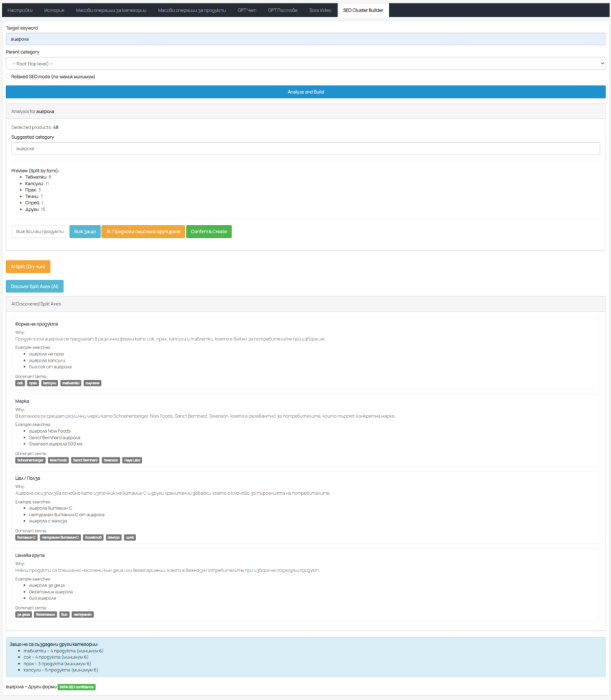
Task: Enable the Relaxed SEO mode checkbox
Action: tap(8, 77)
